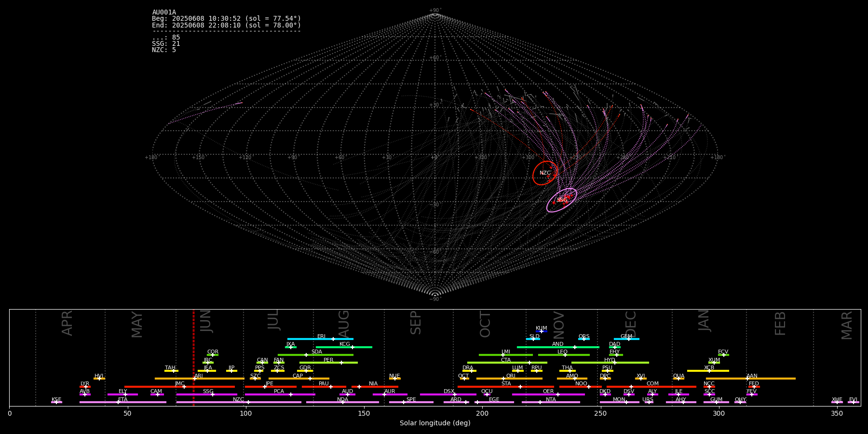This screenshot has height=434, width=868.
Task: Click the KUM shower label in timeline
Action: pos(541,328)
